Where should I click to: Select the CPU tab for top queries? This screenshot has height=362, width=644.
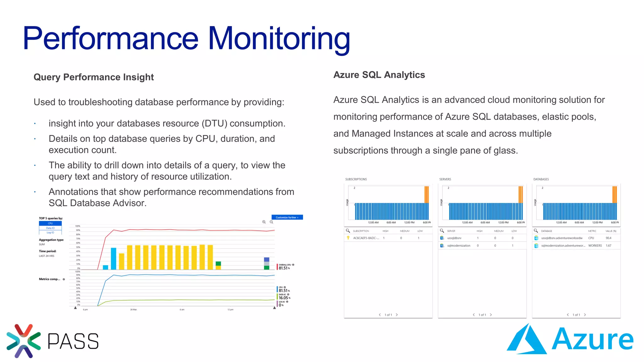[x=50, y=223]
